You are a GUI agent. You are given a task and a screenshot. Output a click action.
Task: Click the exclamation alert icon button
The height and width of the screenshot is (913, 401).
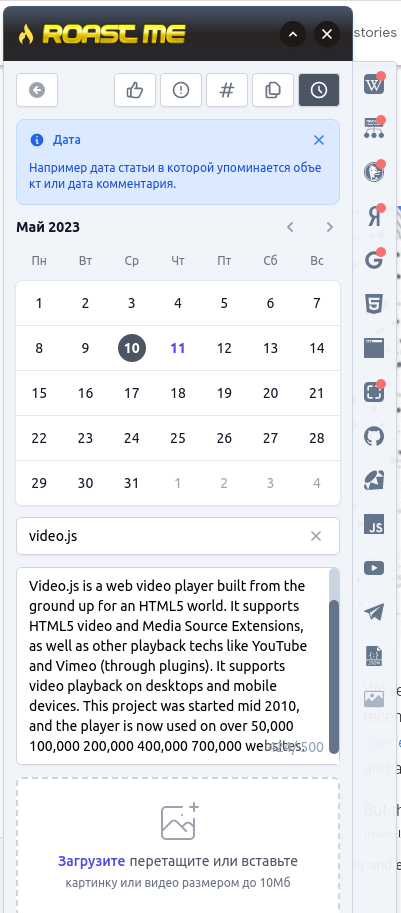click(x=181, y=90)
